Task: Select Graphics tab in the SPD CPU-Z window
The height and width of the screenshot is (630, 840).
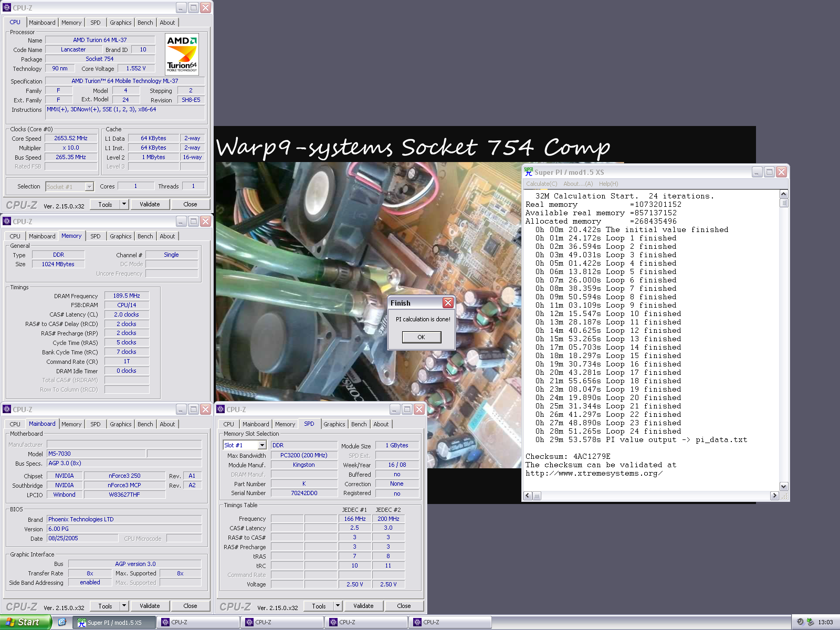Action: [x=334, y=424]
